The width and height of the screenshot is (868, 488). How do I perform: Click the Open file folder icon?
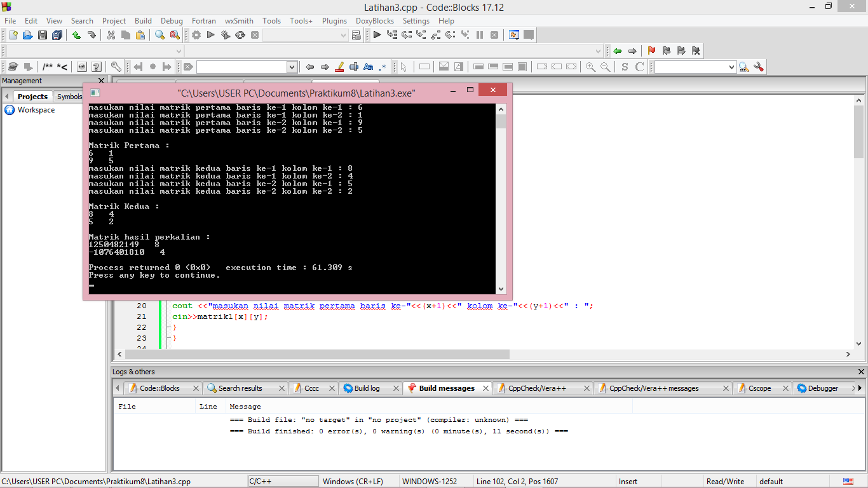click(27, 35)
